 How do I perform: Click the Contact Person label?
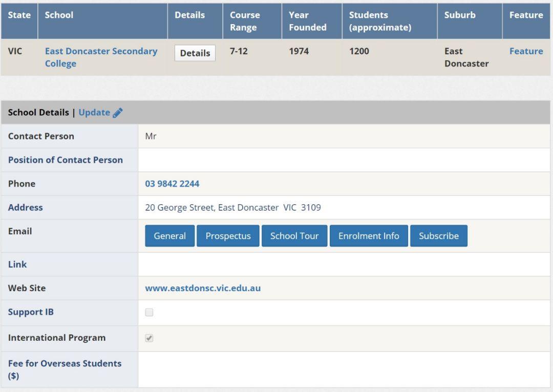coord(41,136)
